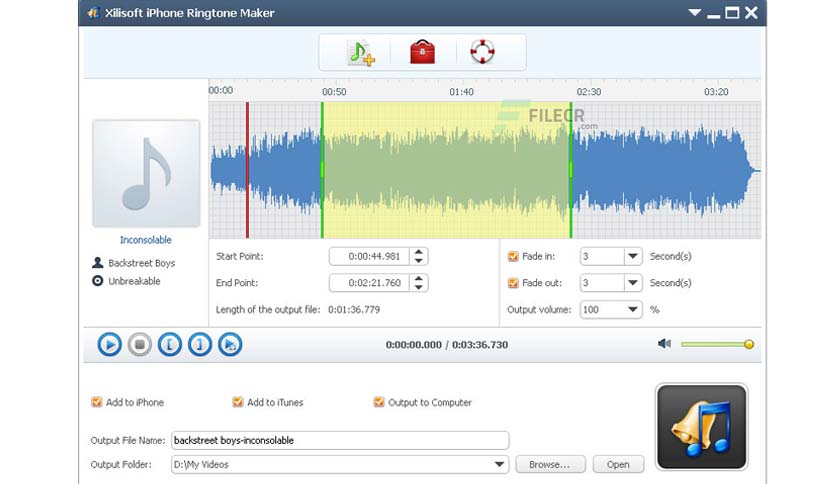Click the Open folder button
The image size is (836, 484).
pos(618,464)
